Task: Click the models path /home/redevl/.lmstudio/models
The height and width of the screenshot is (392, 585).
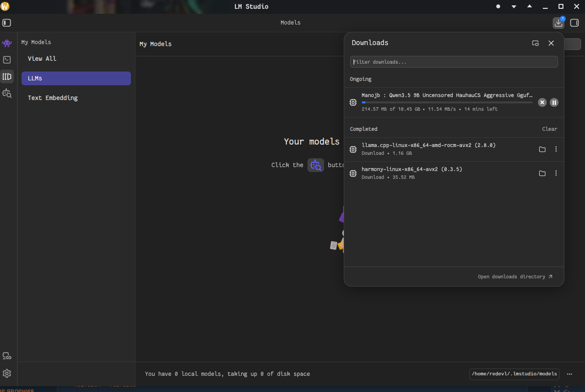Action: click(514, 374)
